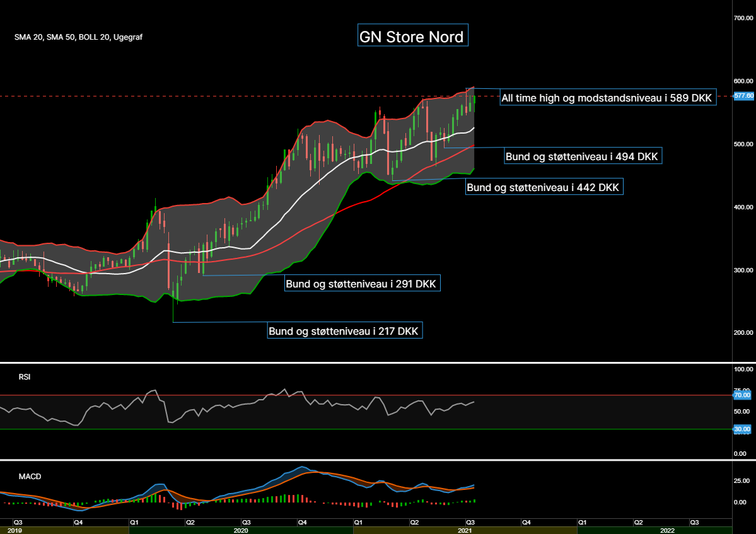Click the 2021 year marker on timeline
Image resolution: width=756 pixels, height=534 pixels.
465,530
